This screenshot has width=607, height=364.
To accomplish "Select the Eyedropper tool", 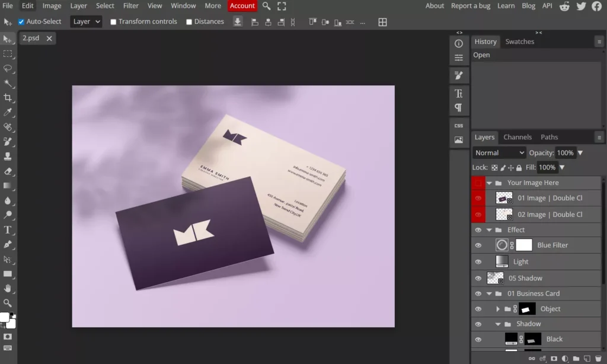I will (x=7, y=112).
